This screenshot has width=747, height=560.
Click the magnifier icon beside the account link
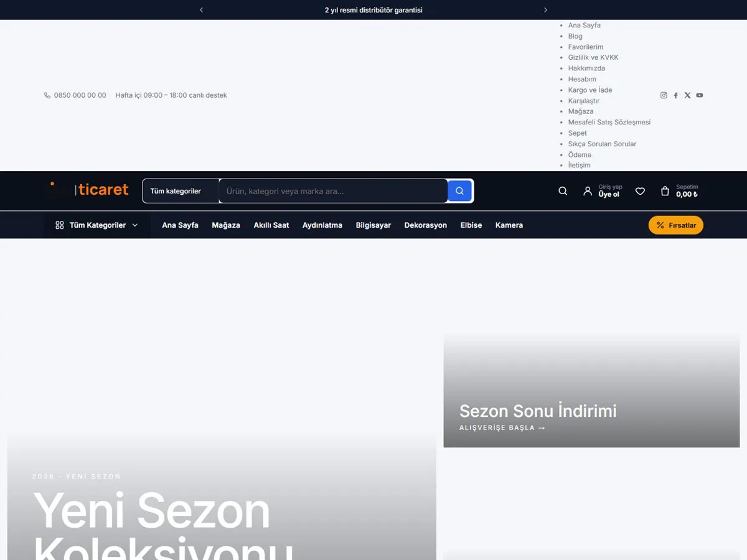[563, 191]
